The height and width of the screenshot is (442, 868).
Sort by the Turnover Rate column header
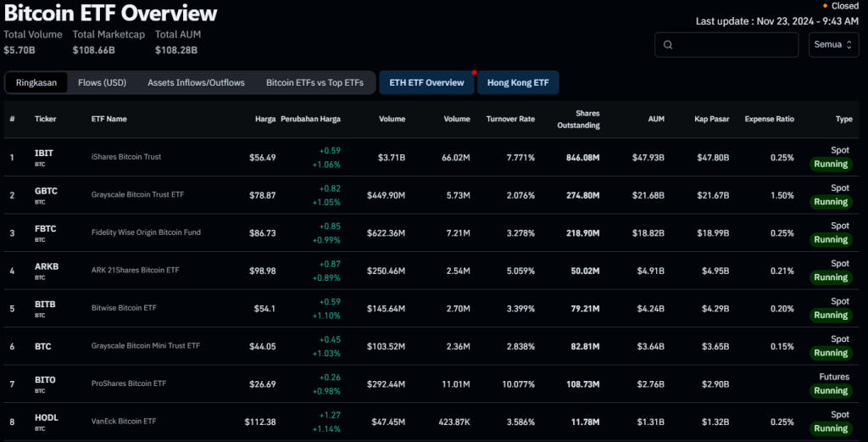[510, 119]
